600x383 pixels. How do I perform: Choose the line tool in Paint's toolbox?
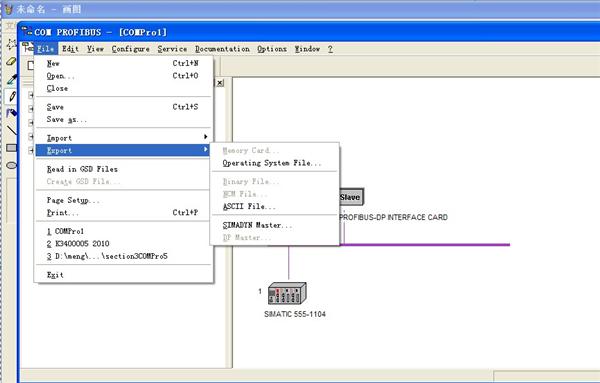[11, 130]
